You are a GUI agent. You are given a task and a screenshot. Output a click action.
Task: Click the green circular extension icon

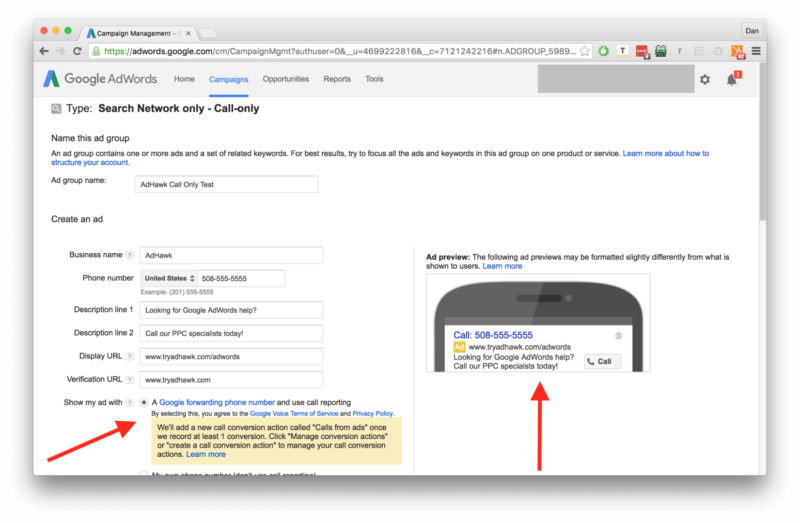click(x=604, y=51)
